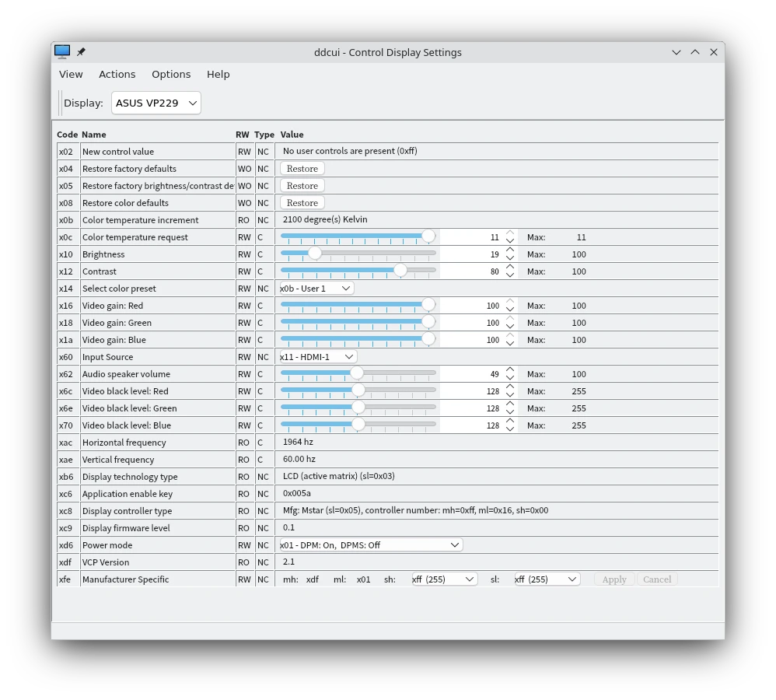Click the Apply button
This screenshot has height=700, width=776.
coord(613,579)
